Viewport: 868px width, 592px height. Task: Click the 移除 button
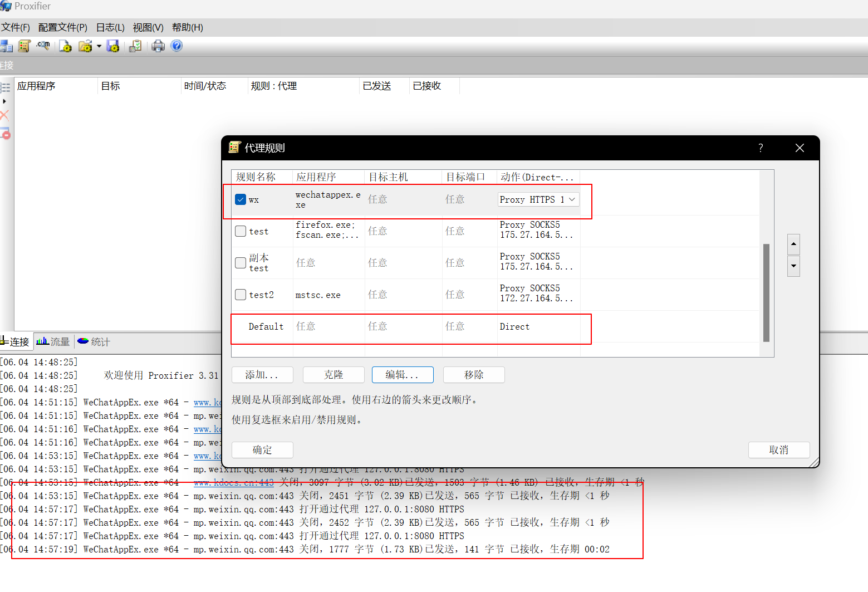pos(474,375)
